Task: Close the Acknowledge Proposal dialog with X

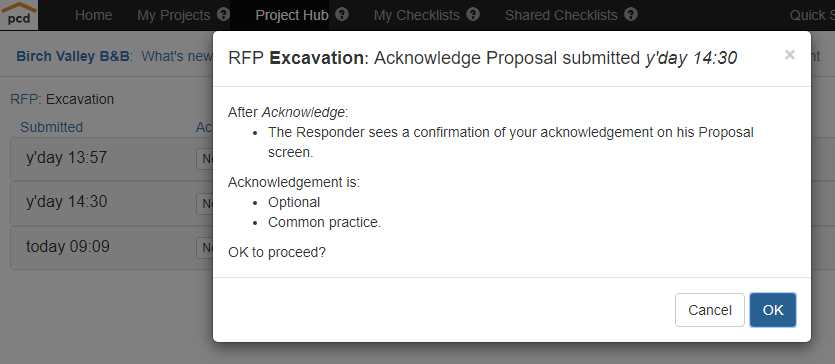Action: [x=790, y=55]
